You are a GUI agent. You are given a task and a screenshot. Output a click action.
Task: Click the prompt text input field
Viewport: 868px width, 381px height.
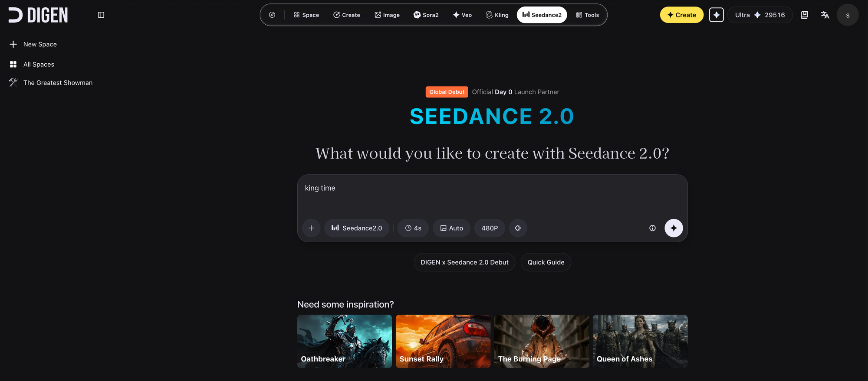(x=492, y=197)
